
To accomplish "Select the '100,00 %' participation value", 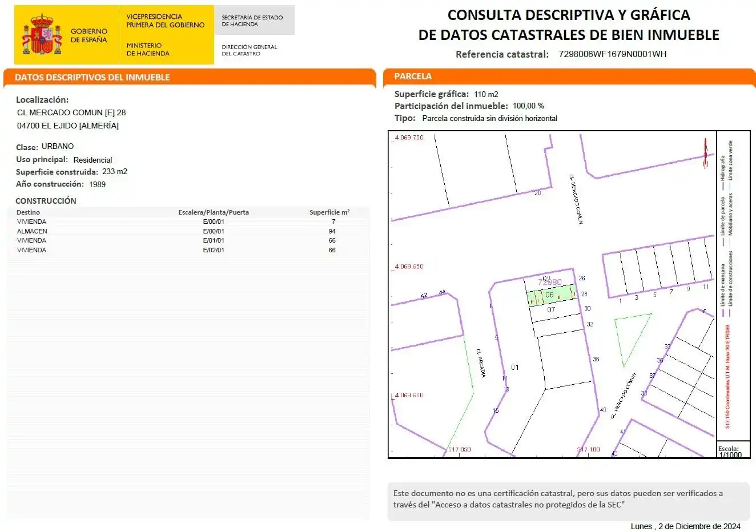I will coord(528,106).
